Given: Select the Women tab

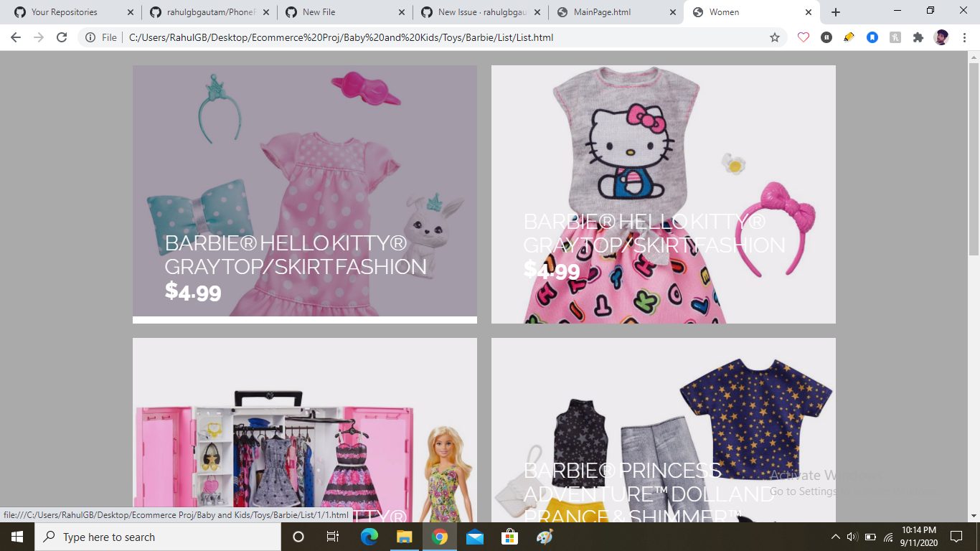Looking at the screenshot, I should coord(751,12).
